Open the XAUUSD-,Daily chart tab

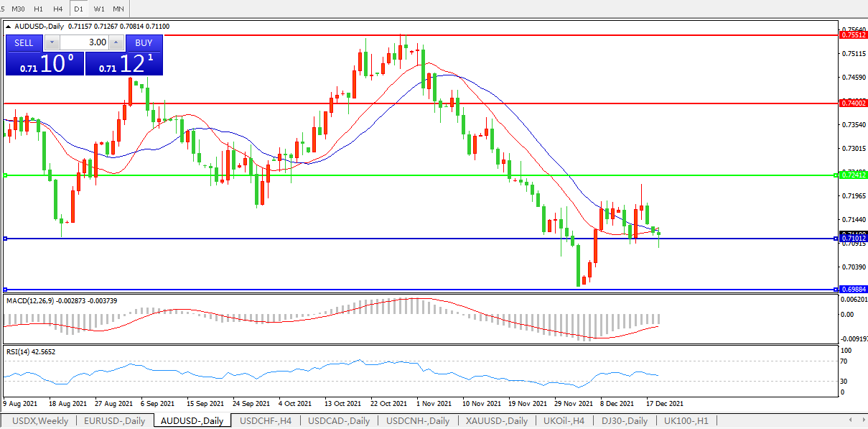tap(496, 421)
